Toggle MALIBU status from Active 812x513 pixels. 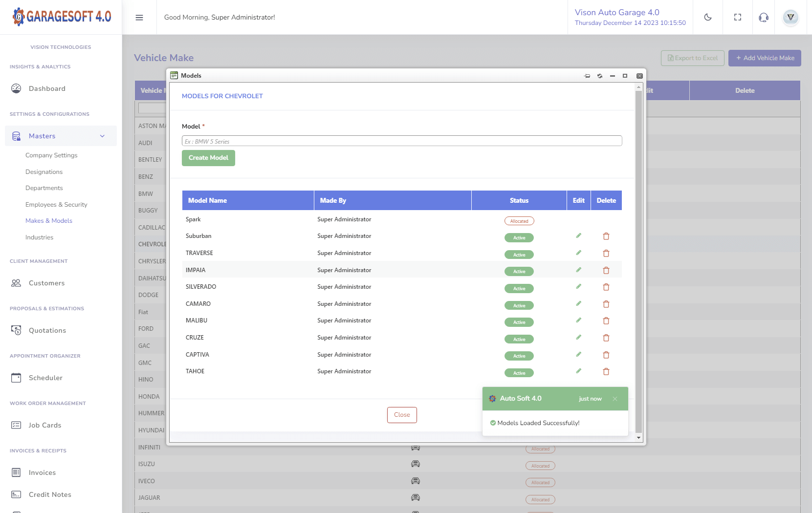[519, 322]
